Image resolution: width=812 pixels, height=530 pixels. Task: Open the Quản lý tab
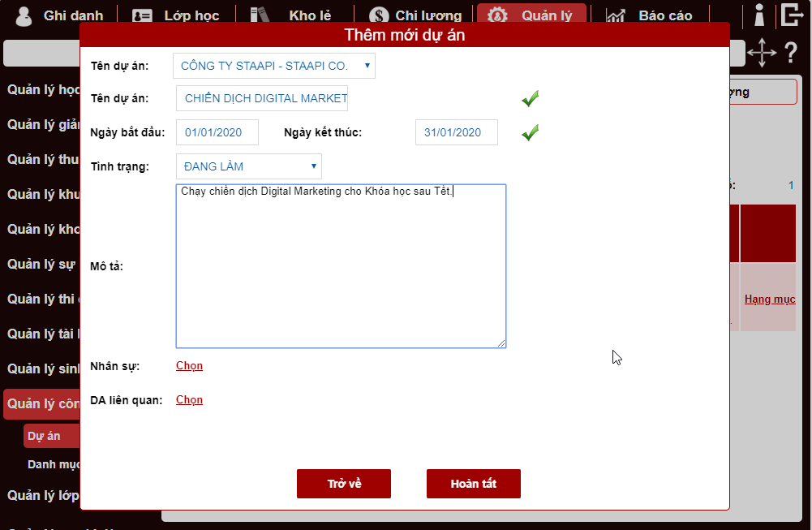531,15
